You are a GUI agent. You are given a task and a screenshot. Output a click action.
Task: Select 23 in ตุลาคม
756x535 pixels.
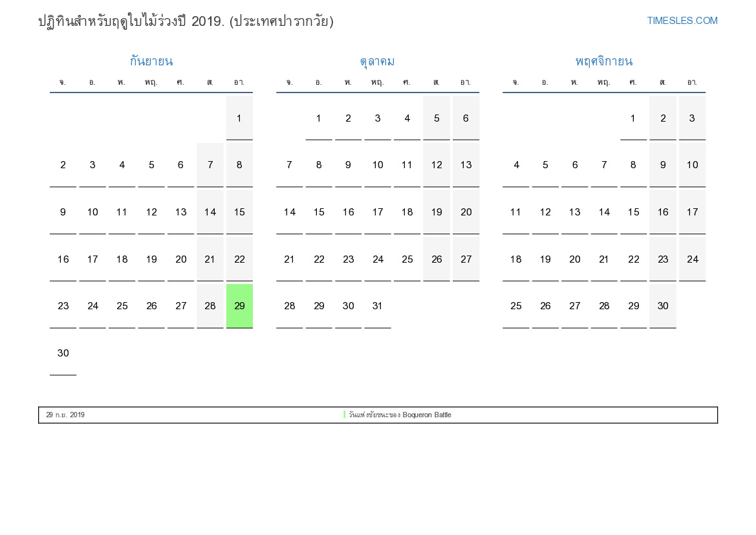click(348, 259)
